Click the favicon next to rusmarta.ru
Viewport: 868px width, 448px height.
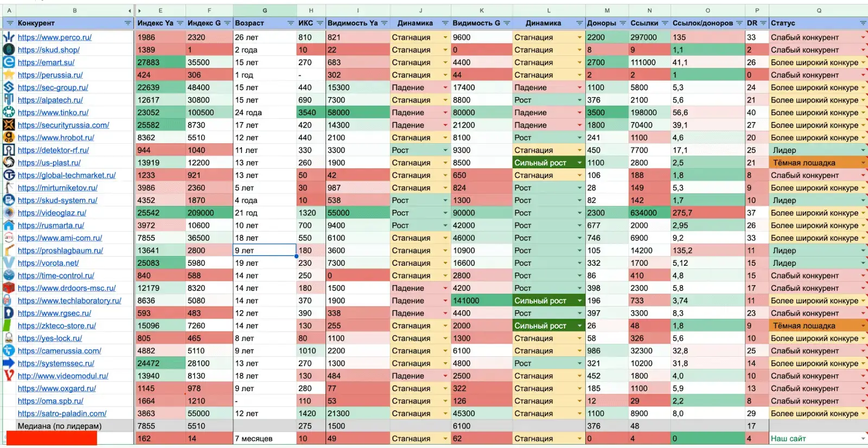(9, 225)
